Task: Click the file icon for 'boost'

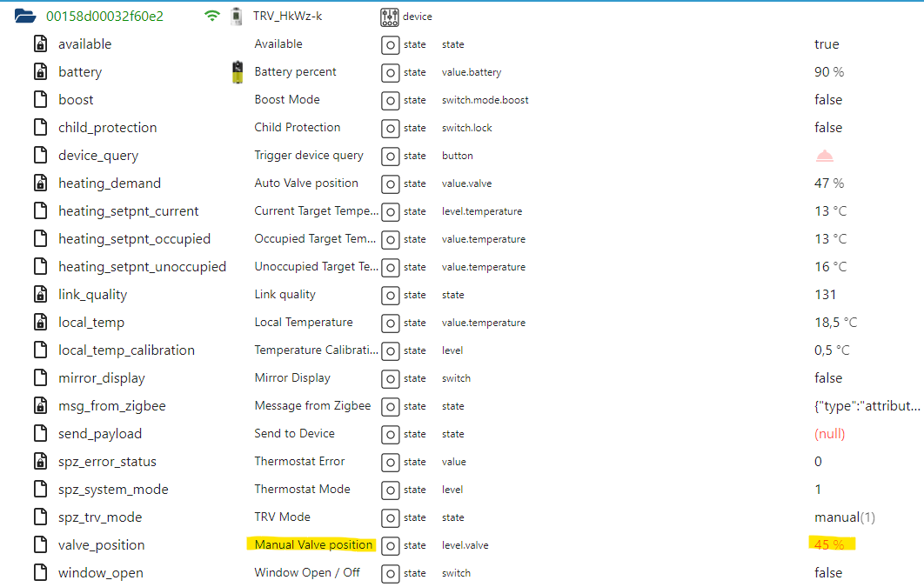Action: (40, 99)
